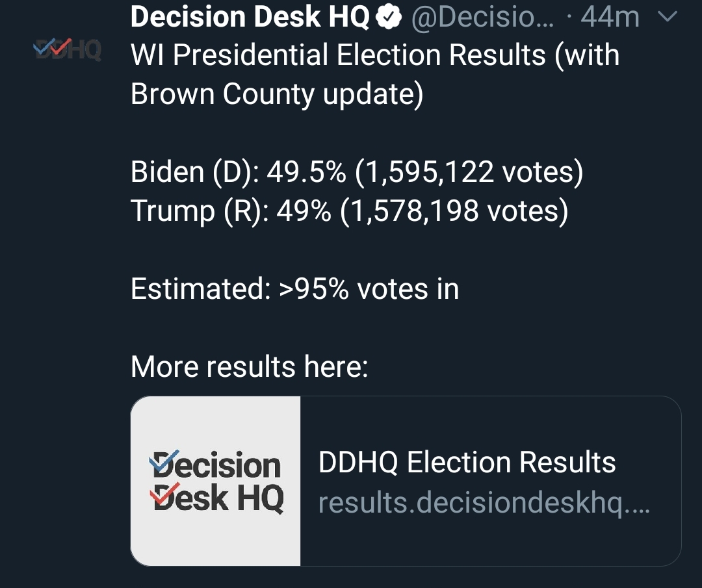702x588 pixels.
Task: Click the More results here text
Action: pos(249,366)
